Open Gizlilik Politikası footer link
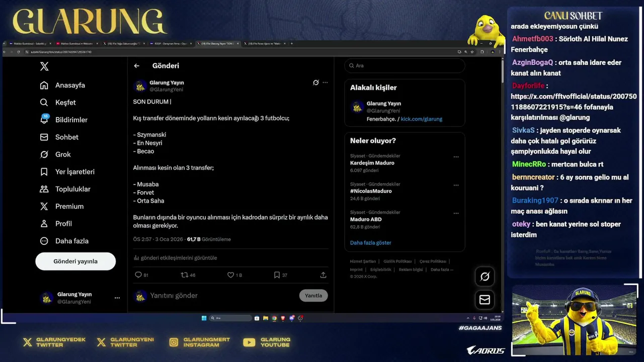The height and width of the screenshot is (362, 644). click(x=397, y=261)
